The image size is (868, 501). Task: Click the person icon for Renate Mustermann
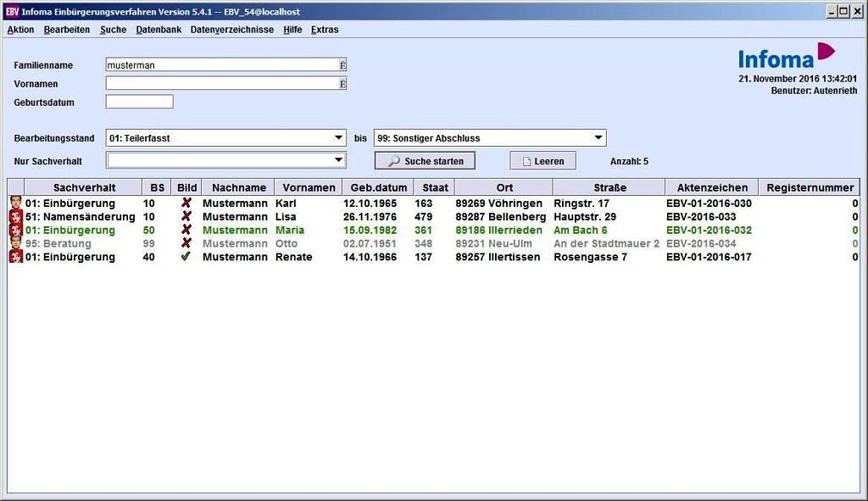pos(15,258)
